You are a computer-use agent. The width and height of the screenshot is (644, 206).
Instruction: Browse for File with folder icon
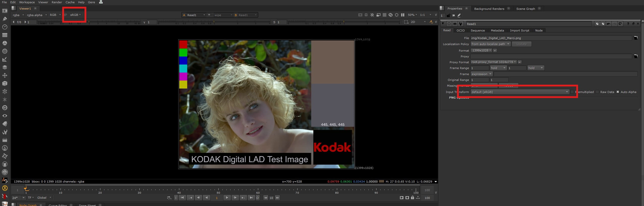click(x=636, y=38)
